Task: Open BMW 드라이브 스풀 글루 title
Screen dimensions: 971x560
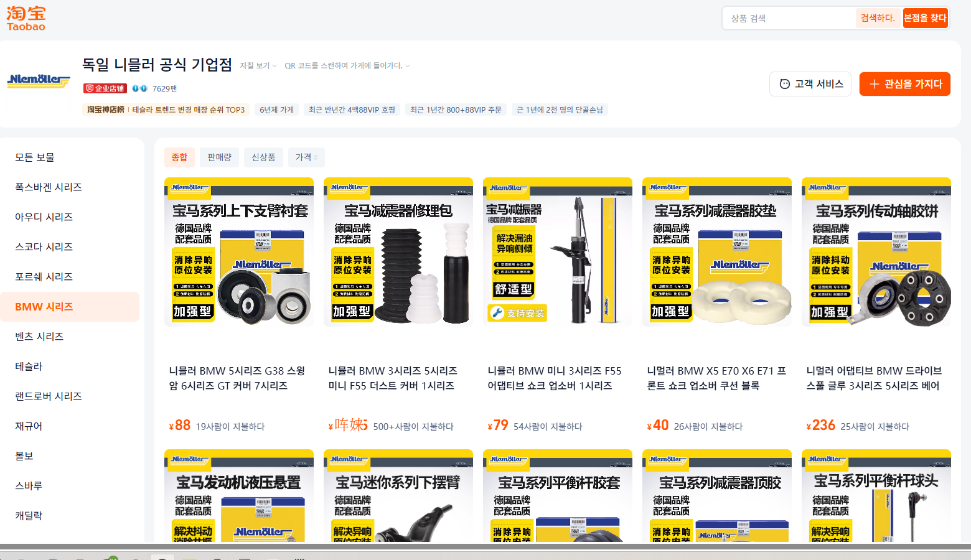Action: (x=874, y=378)
